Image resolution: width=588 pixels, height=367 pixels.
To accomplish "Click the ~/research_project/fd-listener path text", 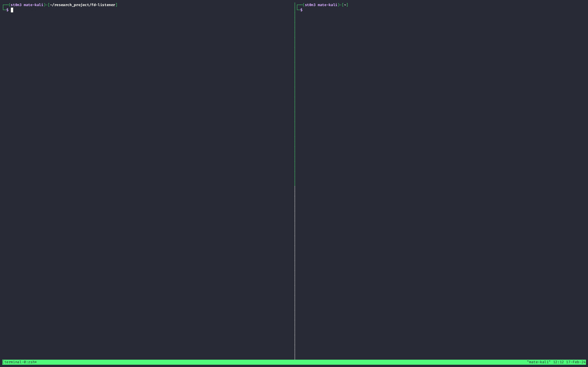I will click(82, 5).
